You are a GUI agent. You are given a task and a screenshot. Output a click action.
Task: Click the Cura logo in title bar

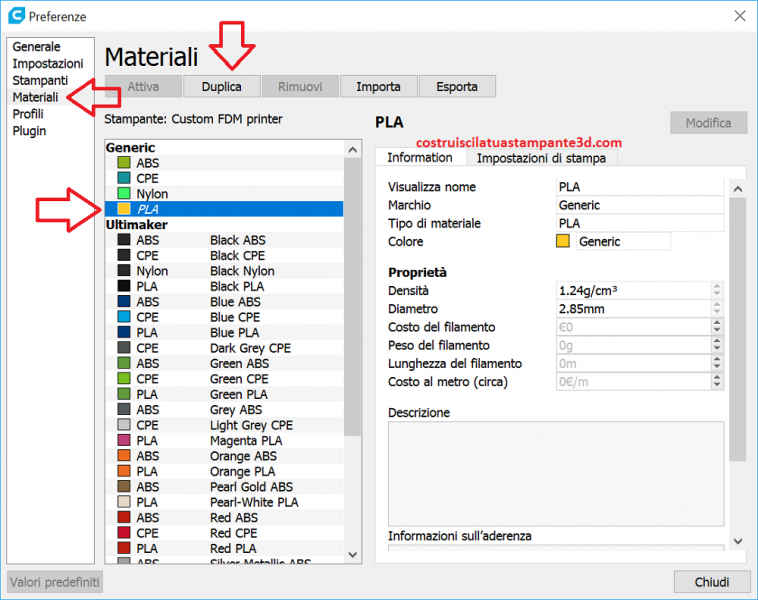tap(16, 15)
